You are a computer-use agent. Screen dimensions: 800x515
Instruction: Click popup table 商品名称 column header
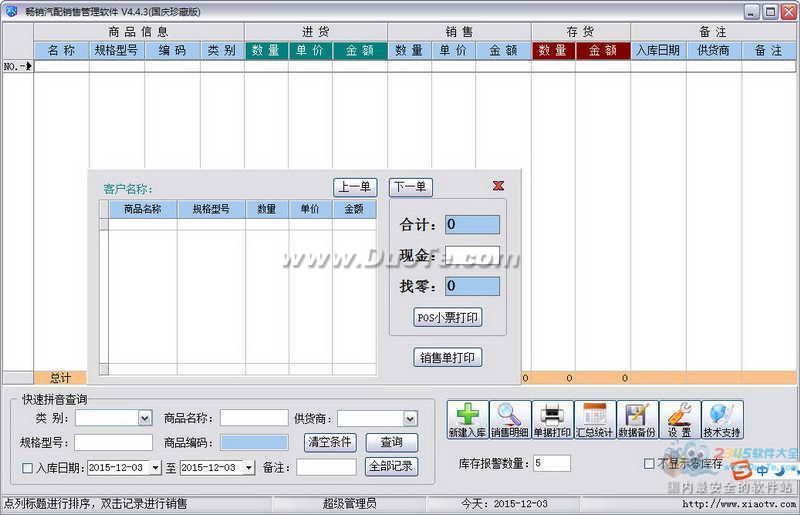pyautogui.click(x=142, y=209)
